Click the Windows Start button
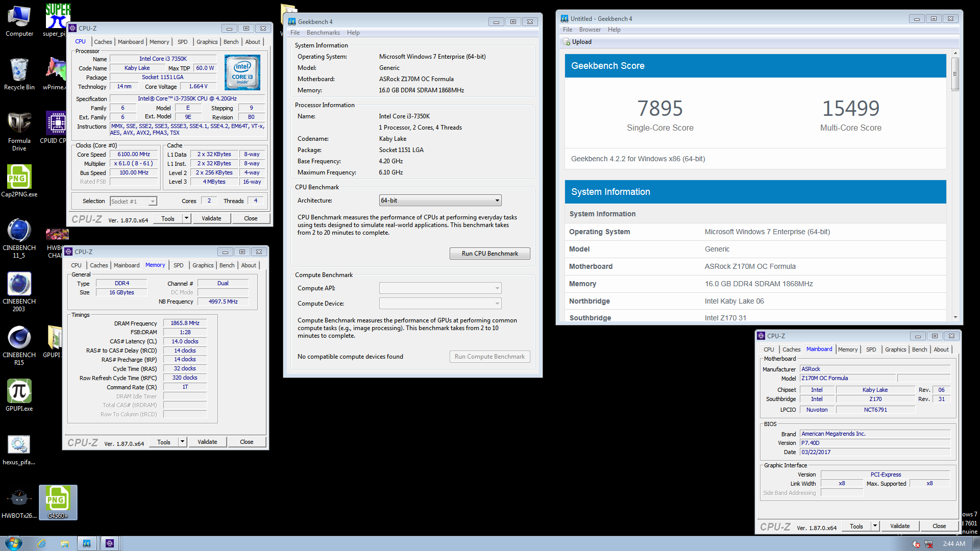Image resolution: width=980 pixels, height=551 pixels. 14,543
